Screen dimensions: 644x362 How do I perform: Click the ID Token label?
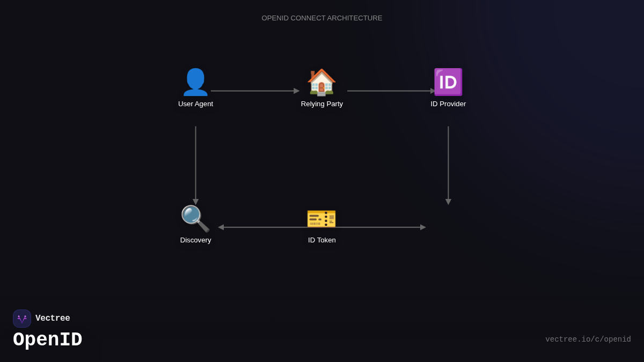321,240
